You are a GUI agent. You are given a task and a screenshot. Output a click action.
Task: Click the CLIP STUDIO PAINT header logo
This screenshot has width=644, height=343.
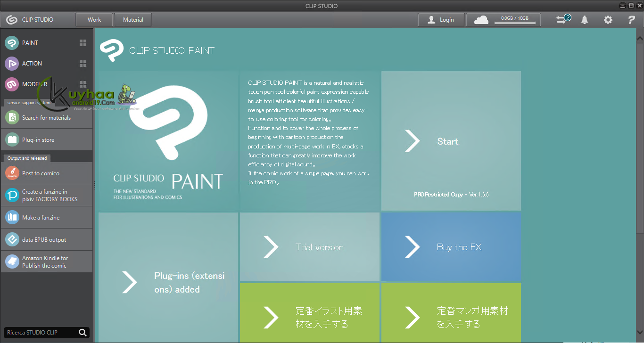coord(111,50)
